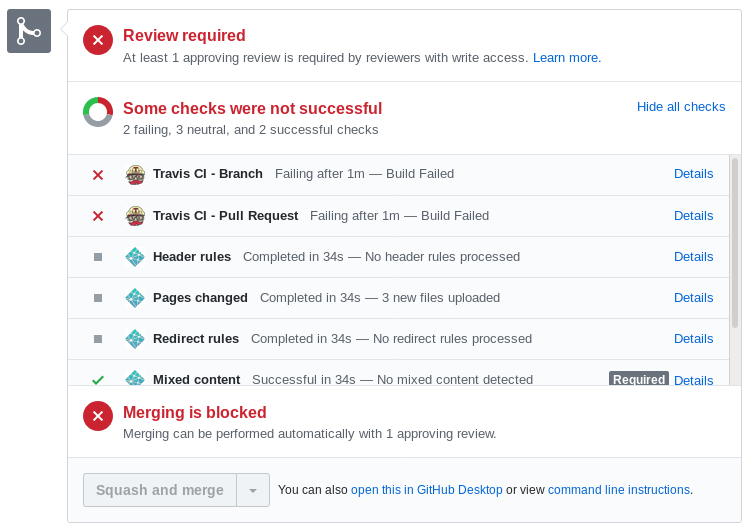Screen dimensions: 749x530
Task: Click open this in GitHub Desktop link
Action: click(427, 490)
